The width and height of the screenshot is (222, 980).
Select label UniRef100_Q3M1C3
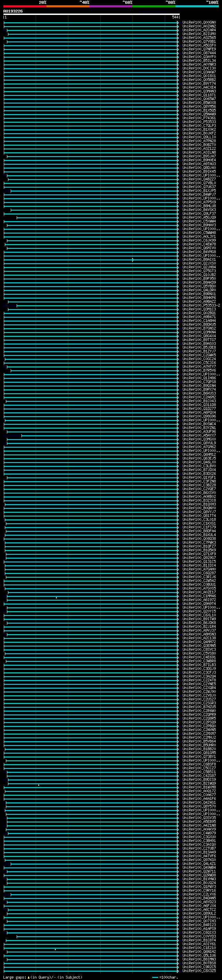point(199,309)
